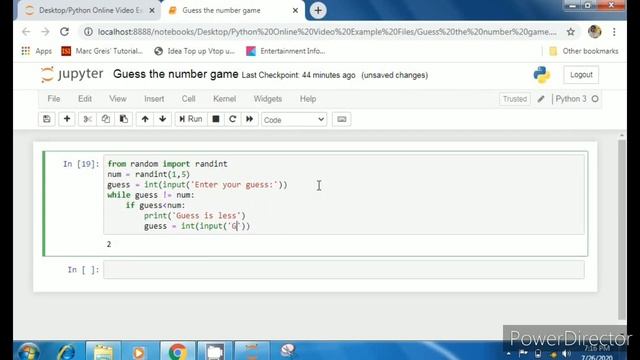Insert cell below using plus icon
The width and height of the screenshot is (640, 360).
pyautogui.click(x=67, y=119)
